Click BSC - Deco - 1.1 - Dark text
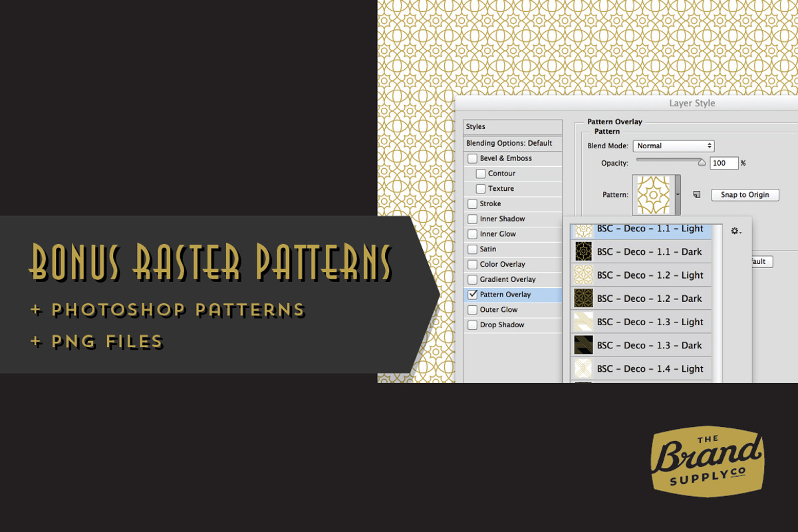The image size is (798, 532). [x=650, y=252]
